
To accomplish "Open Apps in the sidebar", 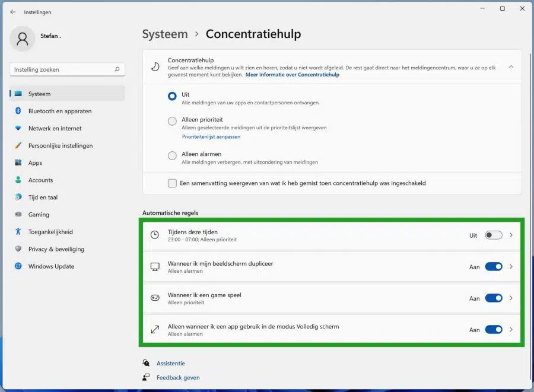I will 67,162.
